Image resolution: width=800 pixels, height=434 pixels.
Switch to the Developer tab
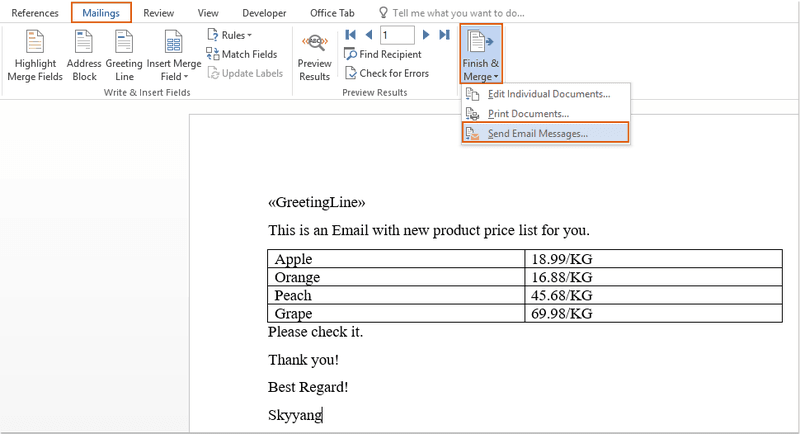tap(264, 13)
